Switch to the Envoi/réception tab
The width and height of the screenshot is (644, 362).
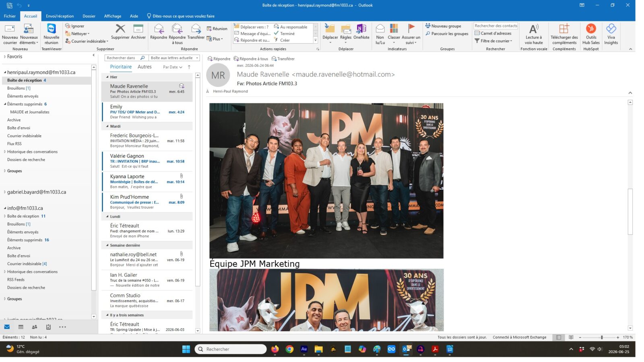coord(60,16)
